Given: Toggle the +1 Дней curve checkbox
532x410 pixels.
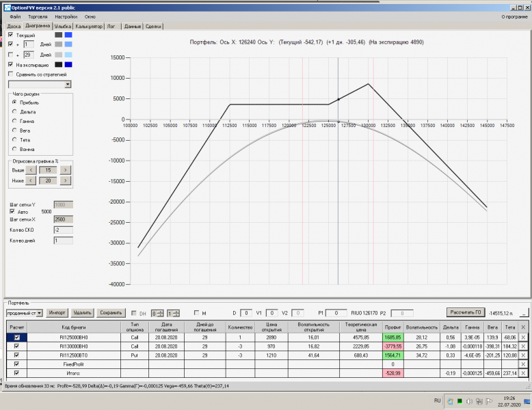Looking at the screenshot, I should point(10,44).
